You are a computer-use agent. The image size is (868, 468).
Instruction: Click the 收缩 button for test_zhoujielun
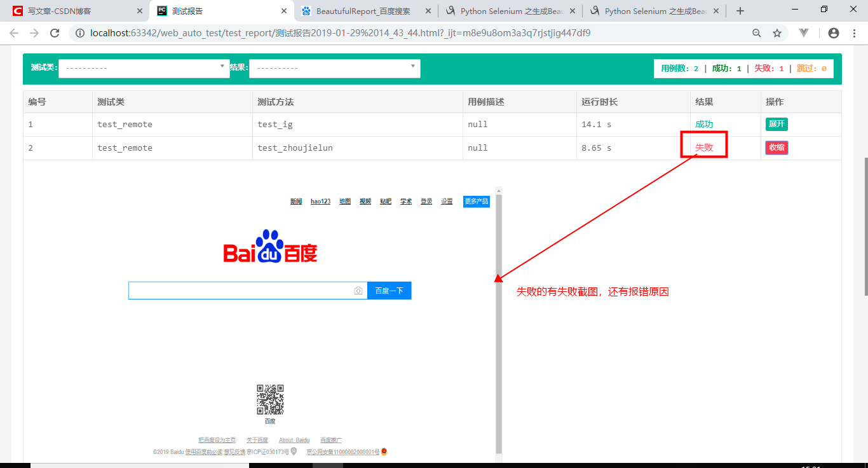coord(776,148)
